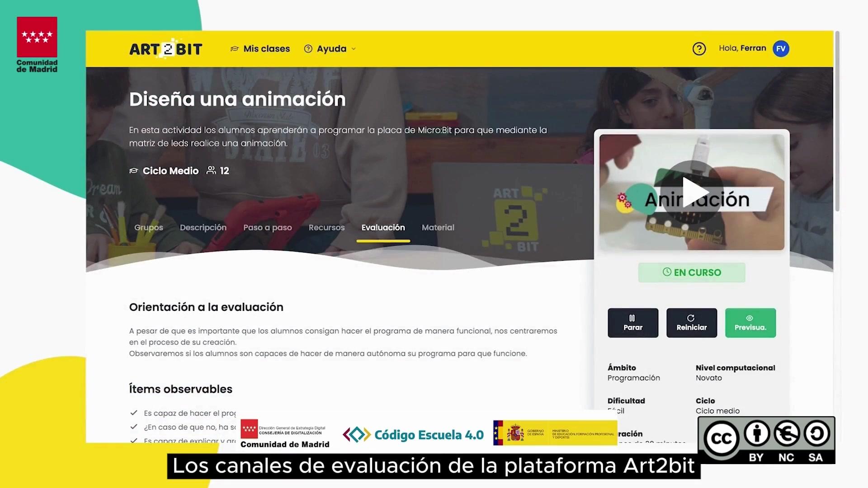The height and width of the screenshot is (488, 868).
Task: Open the Material tab
Action: [x=438, y=228]
